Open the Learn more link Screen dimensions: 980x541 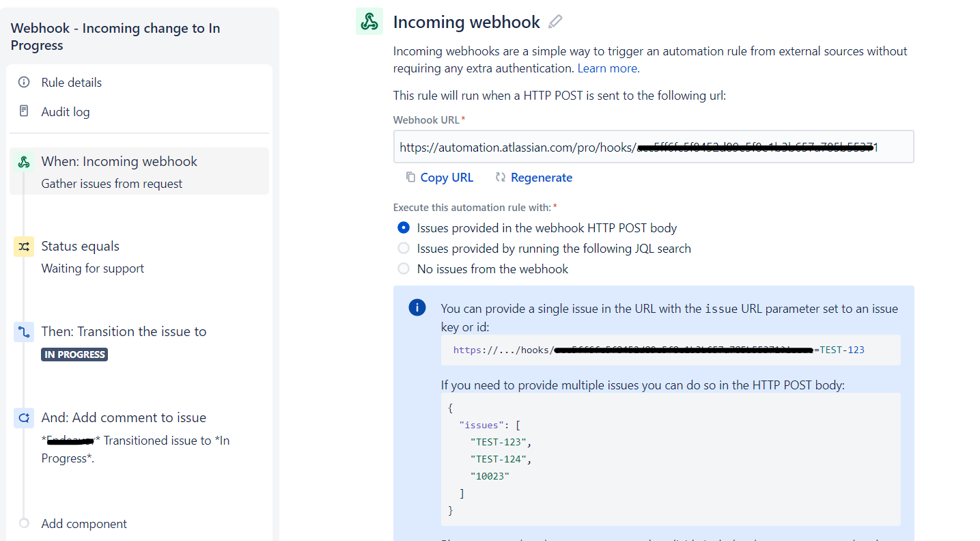(x=607, y=68)
